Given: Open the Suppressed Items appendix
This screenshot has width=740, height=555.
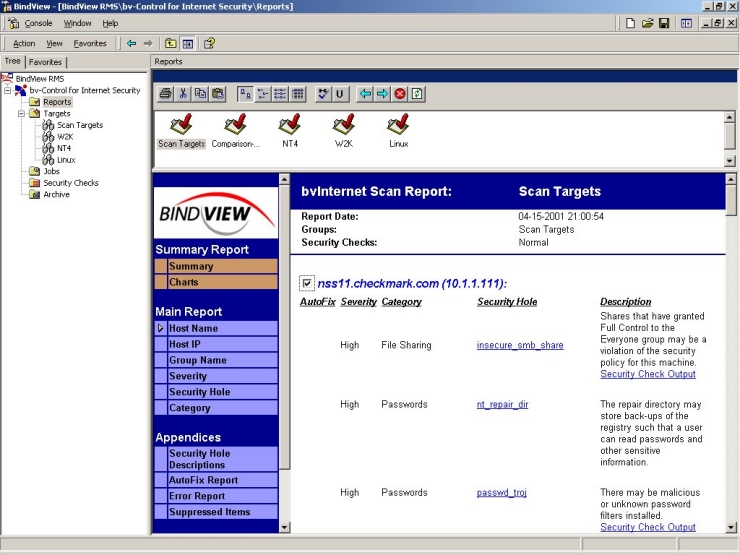Looking at the screenshot, I should point(216,512).
